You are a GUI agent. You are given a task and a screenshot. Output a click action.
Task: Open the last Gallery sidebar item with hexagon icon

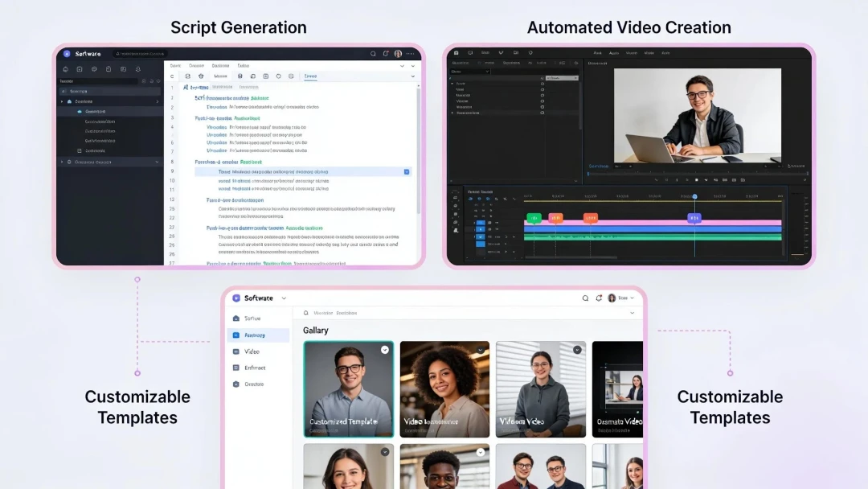click(258, 384)
